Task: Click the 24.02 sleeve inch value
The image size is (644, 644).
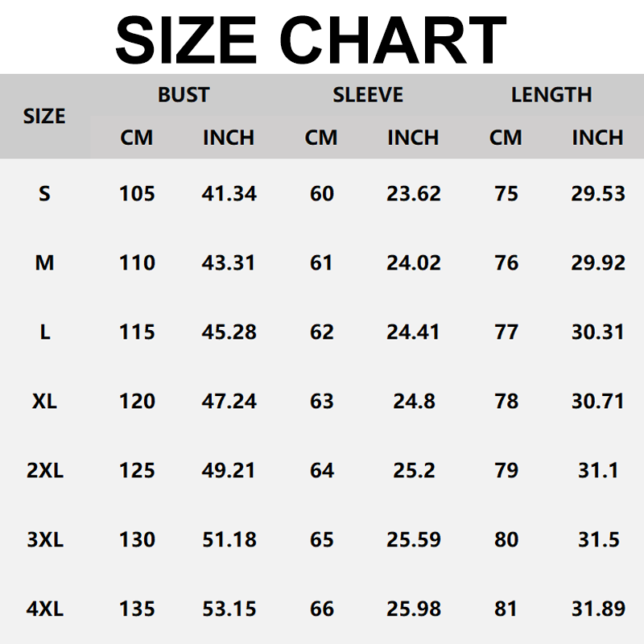Action: tap(413, 263)
